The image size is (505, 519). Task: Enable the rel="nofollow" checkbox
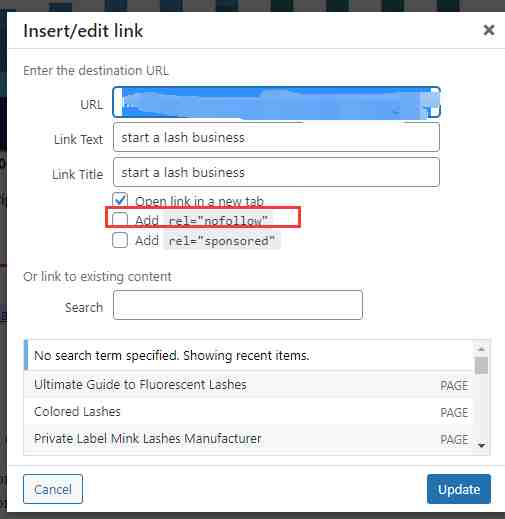120,220
